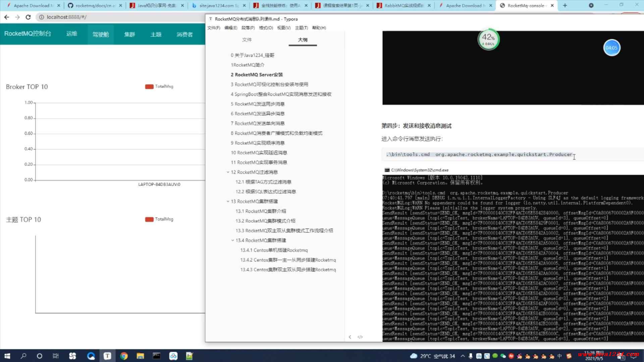The width and height of the screenshot is (644, 362).
Task: Jump to 13.4.1 Centos单机搭建Rocketmq
Action: coord(274,250)
